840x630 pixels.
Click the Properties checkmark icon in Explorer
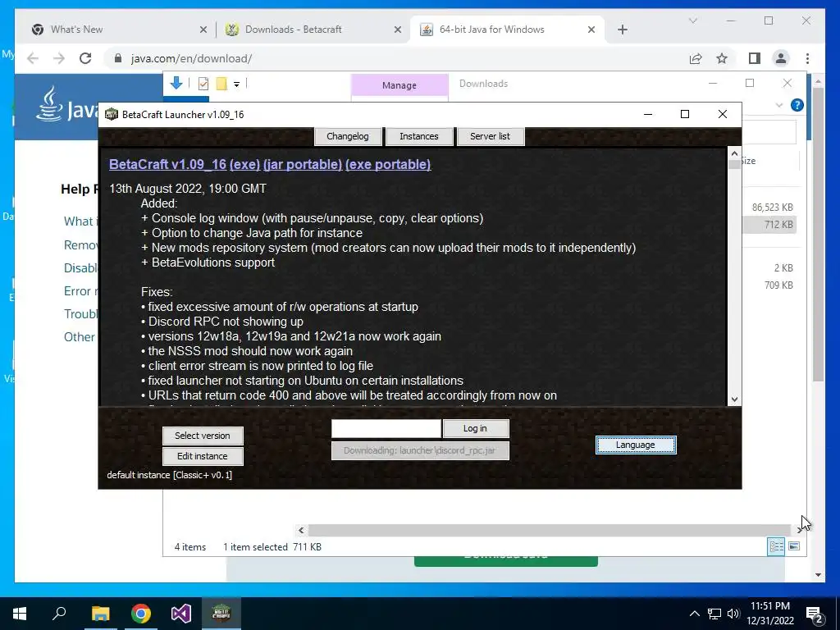tap(203, 84)
